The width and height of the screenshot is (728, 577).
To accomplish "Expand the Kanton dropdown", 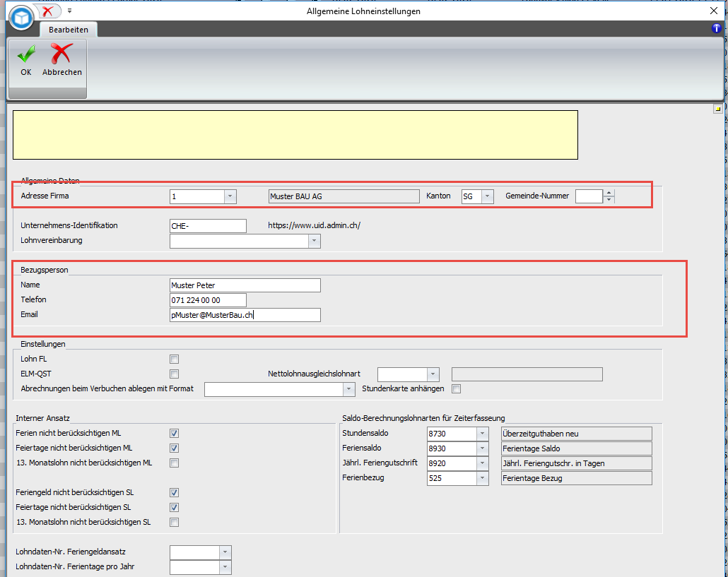I will tap(487, 197).
